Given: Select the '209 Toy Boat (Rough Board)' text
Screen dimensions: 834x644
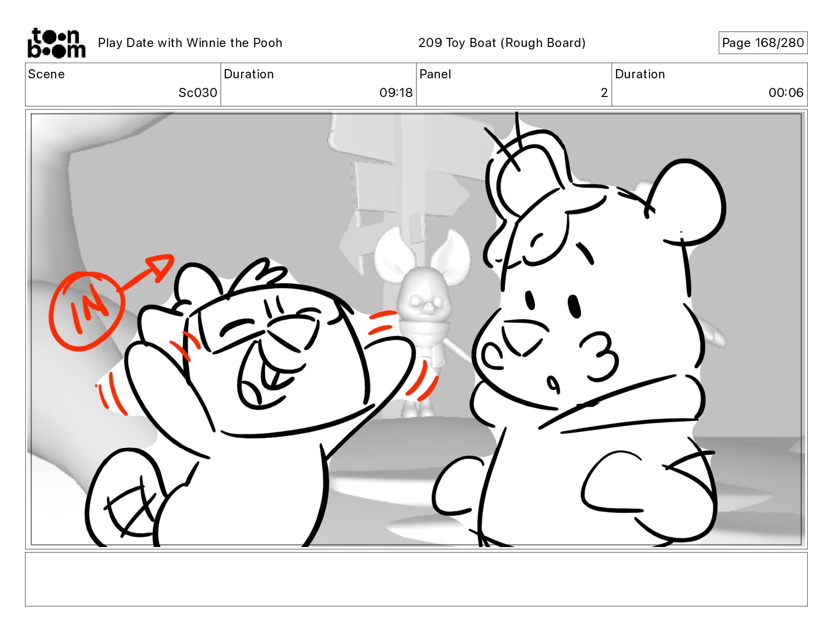Looking at the screenshot, I should (x=502, y=43).
